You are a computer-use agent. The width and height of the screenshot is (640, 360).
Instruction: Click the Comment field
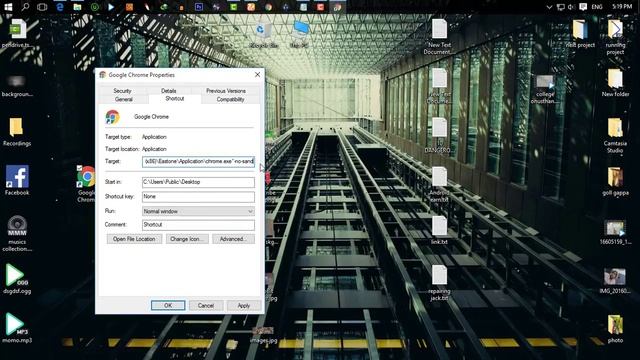click(198, 225)
